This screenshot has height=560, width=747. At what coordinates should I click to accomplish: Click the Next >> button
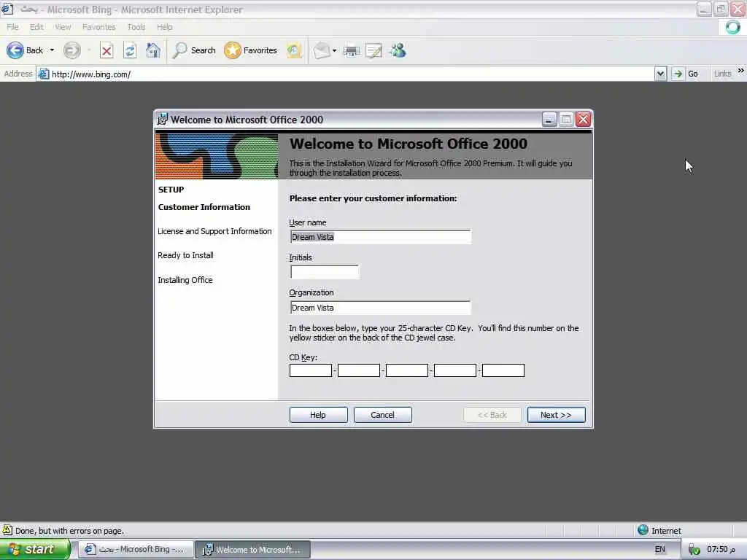click(556, 415)
